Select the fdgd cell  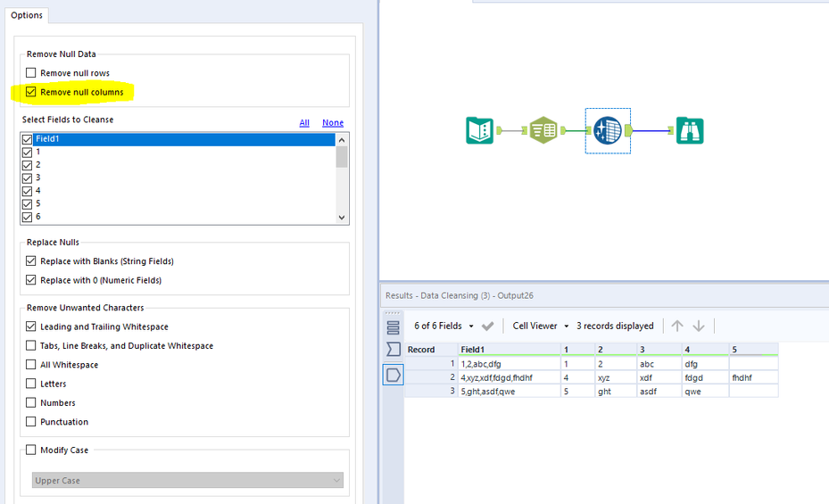point(705,377)
